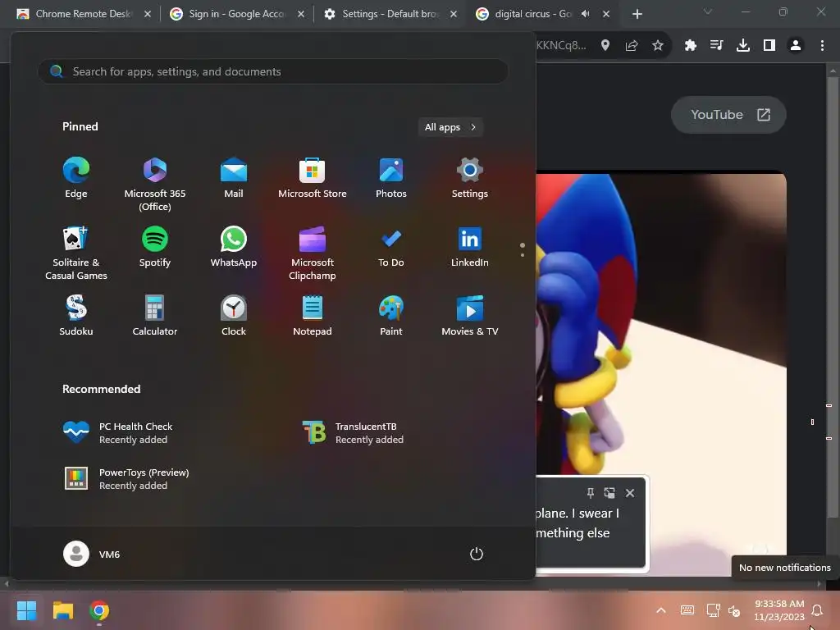Screen dimensions: 840x630
Task: Open video on YouTube button
Action: pyautogui.click(x=728, y=115)
